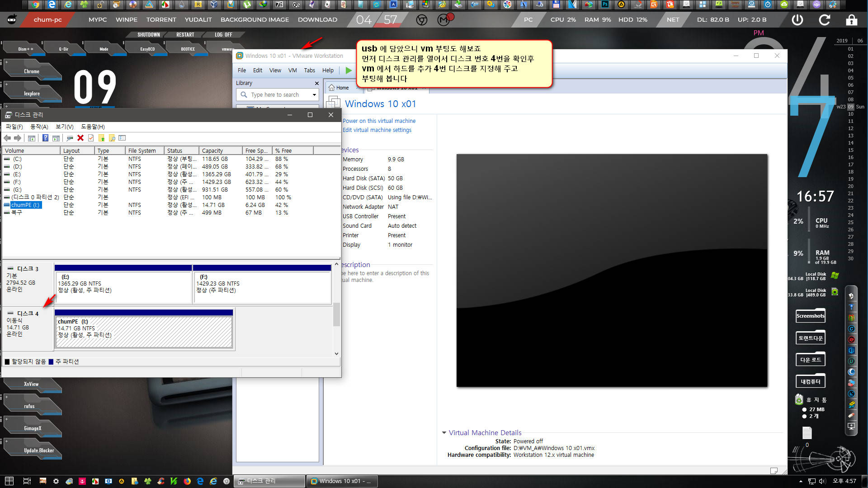Open the Windows Start button

pyautogui.click(x=9, y=481)
